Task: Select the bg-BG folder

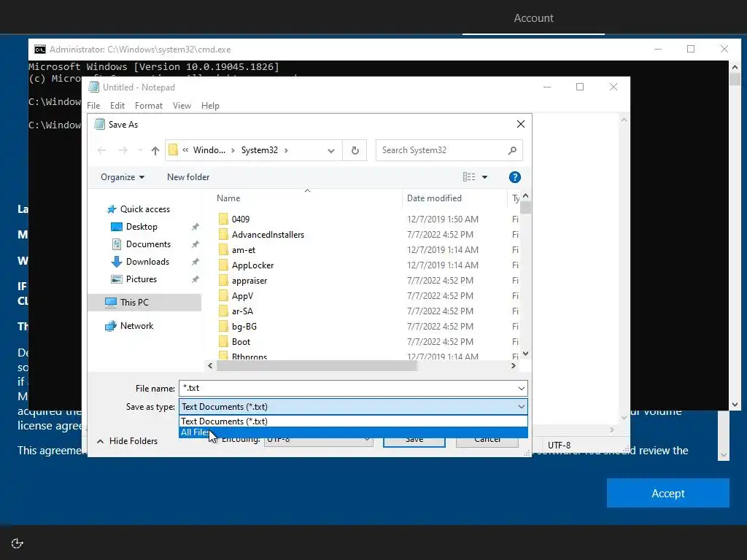Action: click(x=244, y=326)
